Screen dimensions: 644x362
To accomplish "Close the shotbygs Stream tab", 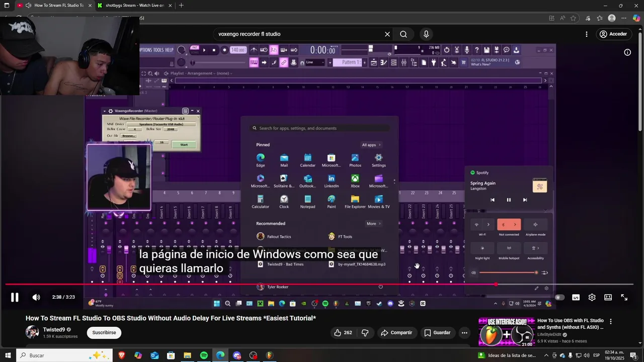I will (170, 6).
